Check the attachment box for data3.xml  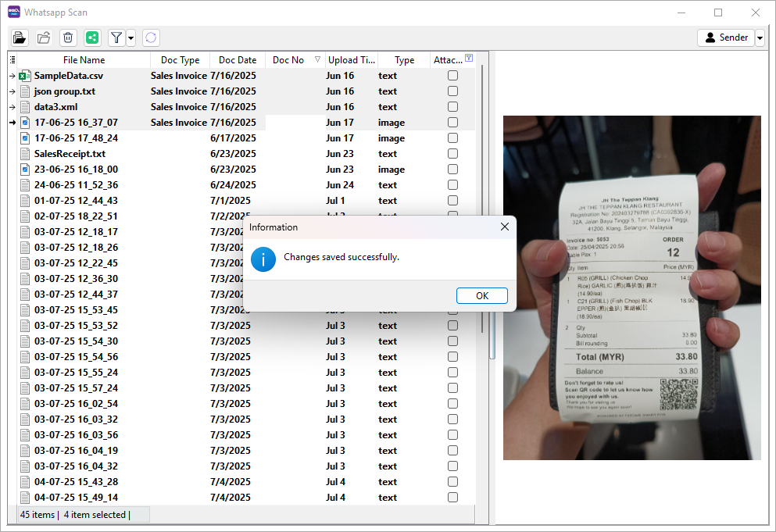(452, 107)
